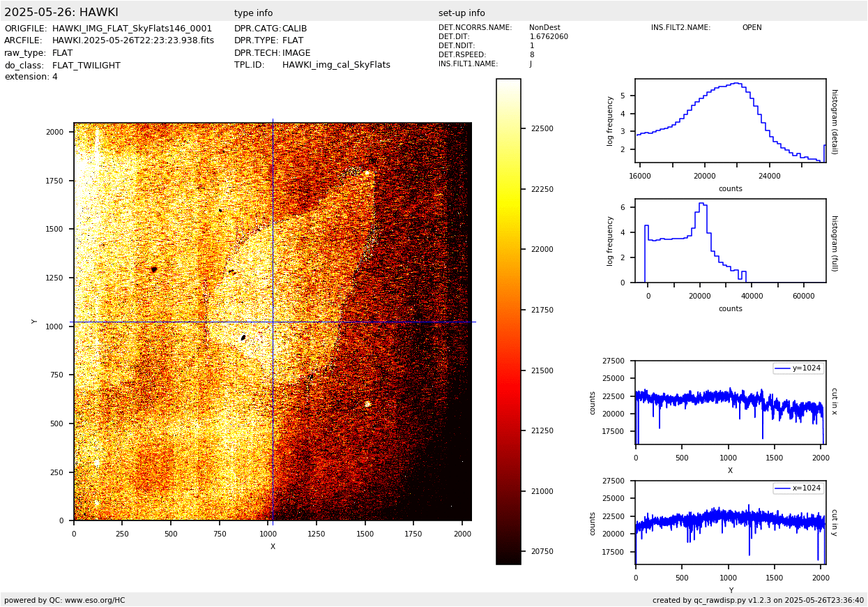Select the 'type info' header
This screenshot has height=607, width=868.
[x=253, y=13]
